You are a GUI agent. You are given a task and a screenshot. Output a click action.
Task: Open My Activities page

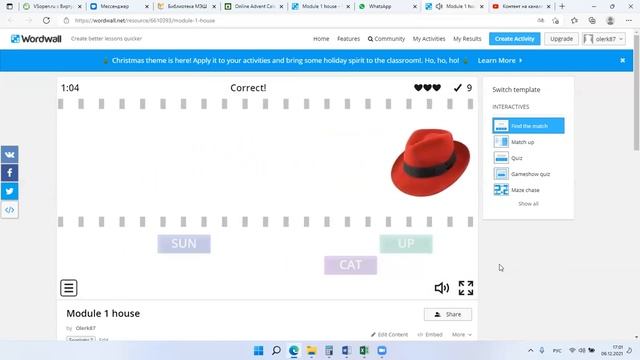click(x=429, y=39)
